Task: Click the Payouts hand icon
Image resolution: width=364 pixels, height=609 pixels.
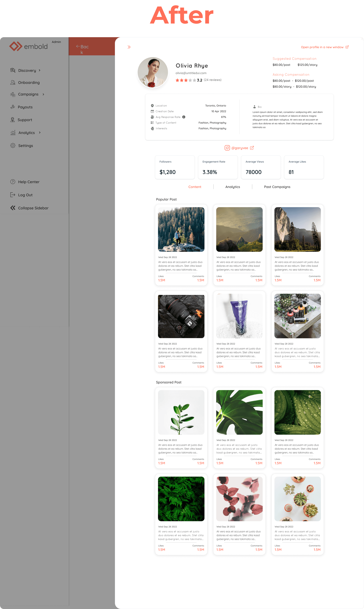Action: [x=13, y=107]
